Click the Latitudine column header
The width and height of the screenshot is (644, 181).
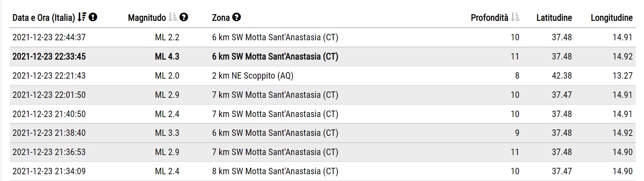[x=554, y=18]
